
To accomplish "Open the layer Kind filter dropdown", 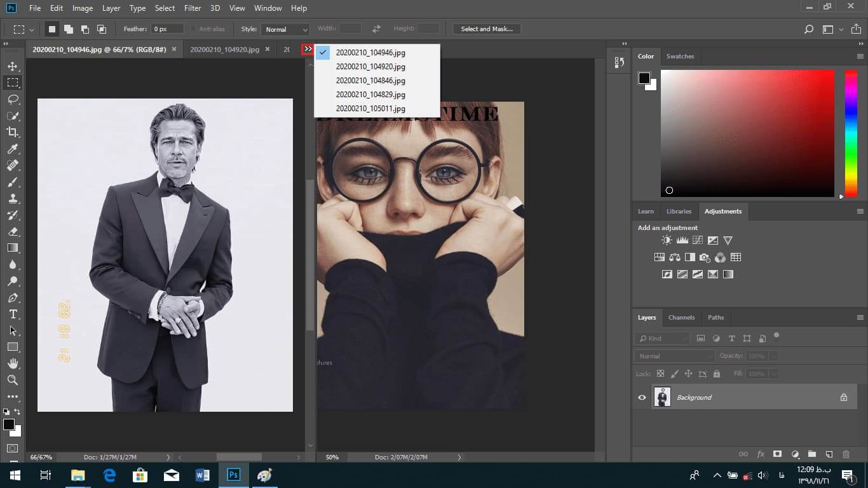I will pyautogui.click(x=662, y=339).
